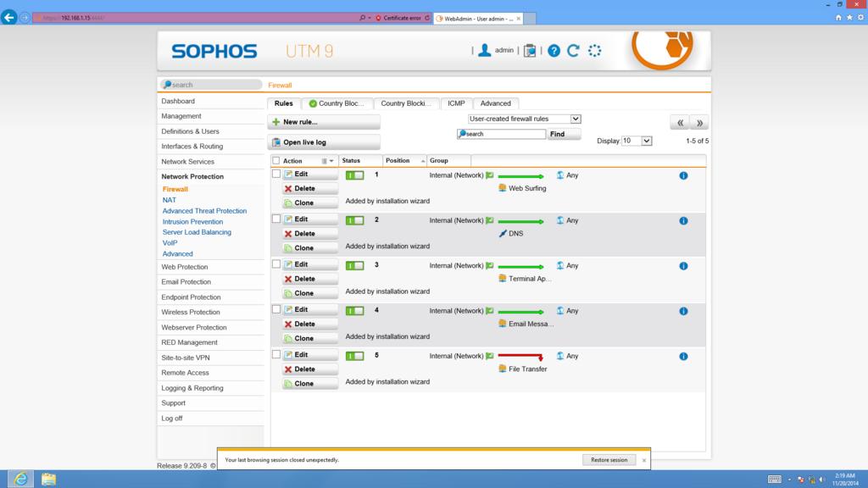Click rule 5 red drop arrow
Image resolution: width=868 pixels, height=488 pixels.
pyautogui.click(x=521, y=357)
